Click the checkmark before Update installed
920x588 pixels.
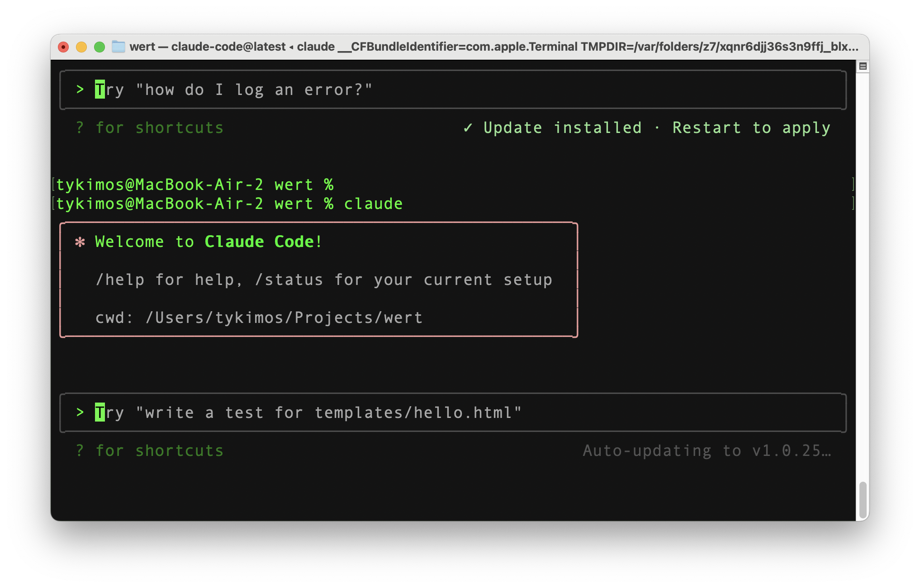tap(468, 128)
